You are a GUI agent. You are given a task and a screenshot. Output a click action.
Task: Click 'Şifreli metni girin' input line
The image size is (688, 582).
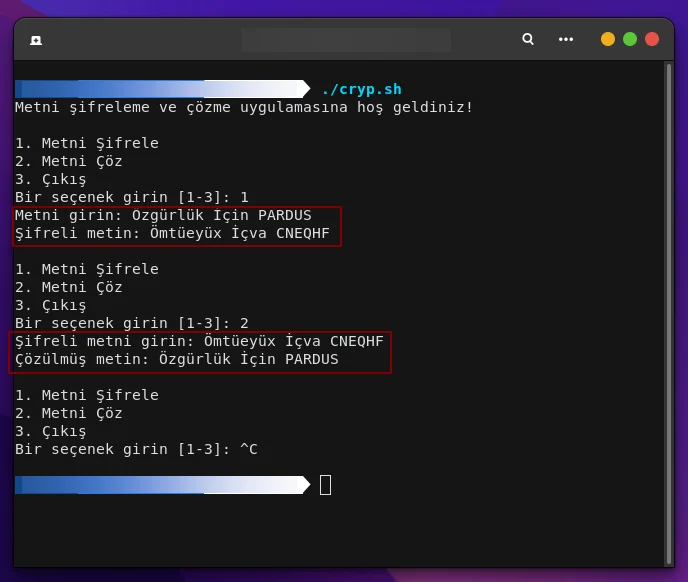[199, 341]
